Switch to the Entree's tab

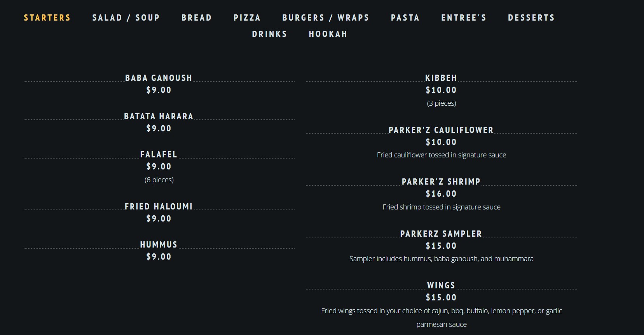pyautogui.click(x=464, y=18)
